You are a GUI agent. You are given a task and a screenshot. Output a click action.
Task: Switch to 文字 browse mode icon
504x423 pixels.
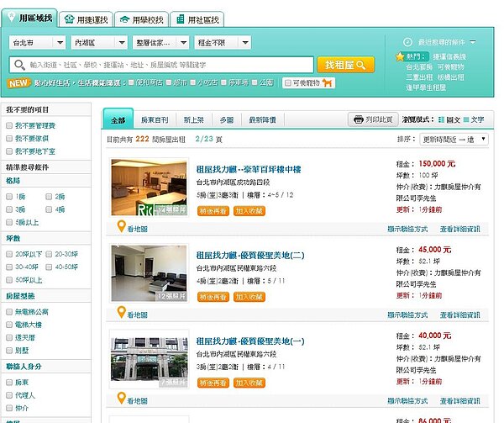[465, 119]
